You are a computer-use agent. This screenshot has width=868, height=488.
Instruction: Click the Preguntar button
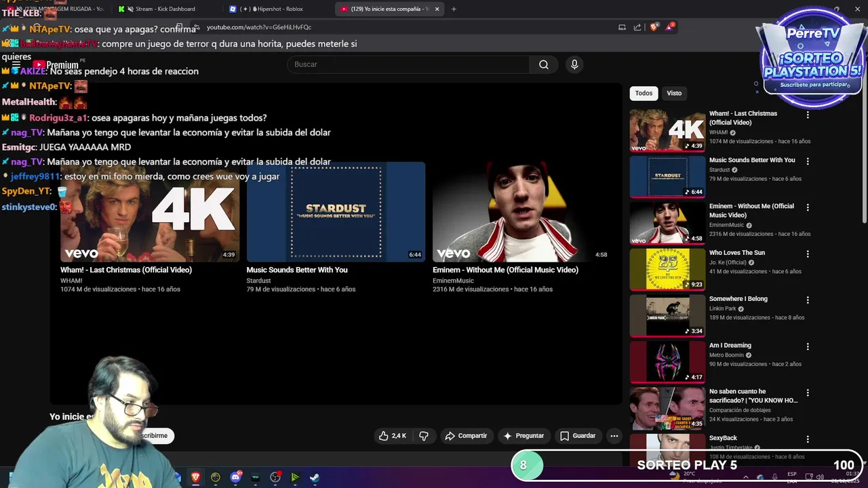pos(523,436)
